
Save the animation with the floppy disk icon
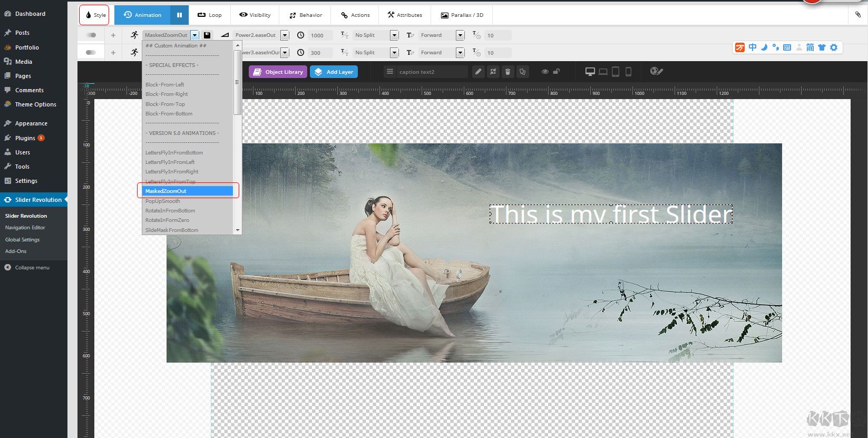pyautogui.click(x=207, y=35)
